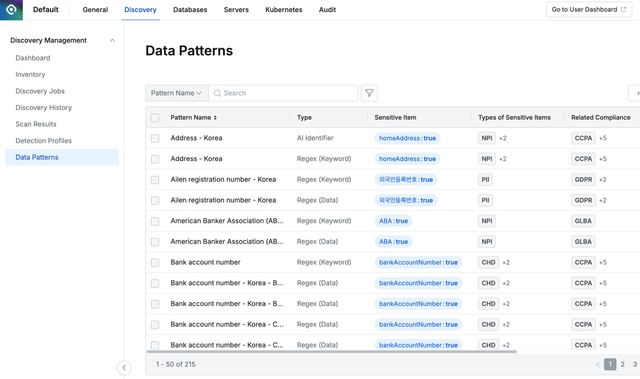Screen dimensions: 640x379
Task: Select Data Patterns in the sidebar
Action: tap(62, 157)
